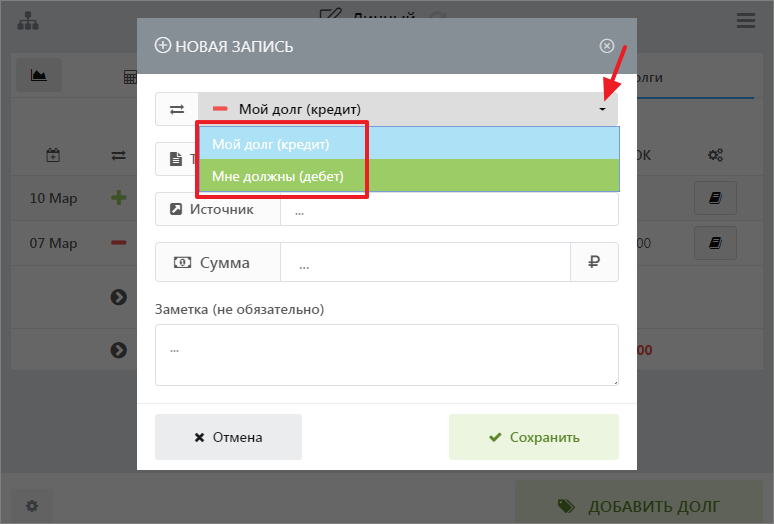Expand the second circled arrow row
Screen dimensions: 774x524
pyautogui.click(x=119, y=350)
